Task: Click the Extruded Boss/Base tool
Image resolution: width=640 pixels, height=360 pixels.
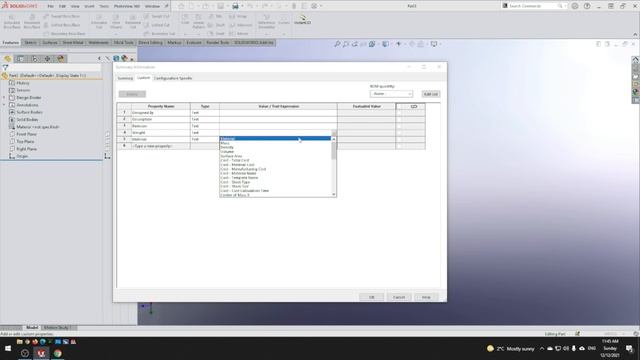Action: (x=12, y=21)
